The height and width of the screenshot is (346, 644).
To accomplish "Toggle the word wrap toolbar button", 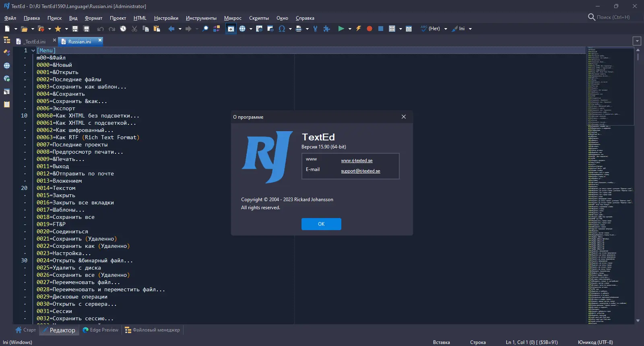I will click(231, 29).
